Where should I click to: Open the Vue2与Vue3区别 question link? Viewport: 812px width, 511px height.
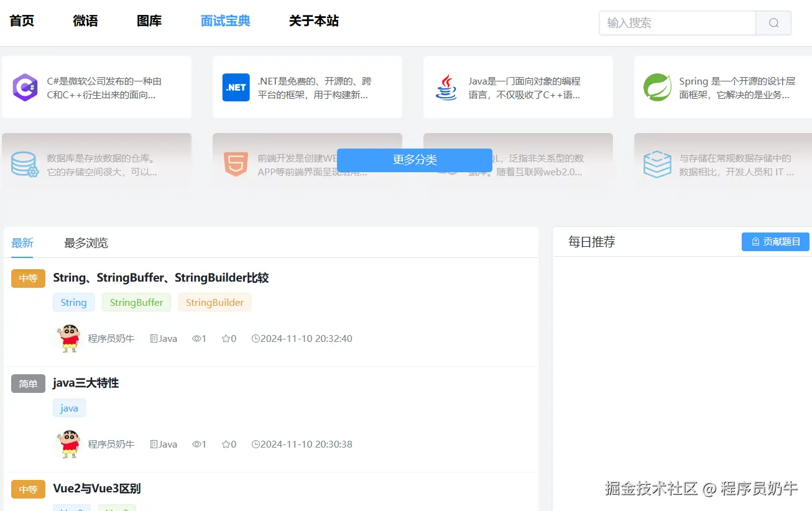pos(96,489)
